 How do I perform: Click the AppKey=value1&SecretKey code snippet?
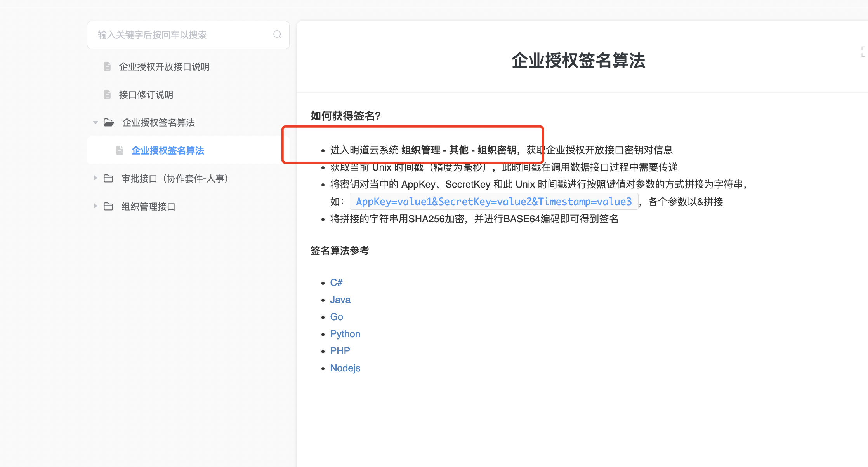tap(494, 202)
